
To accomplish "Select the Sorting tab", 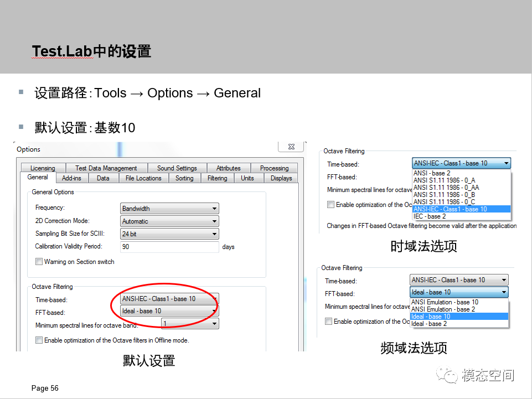I will point(184,178).
